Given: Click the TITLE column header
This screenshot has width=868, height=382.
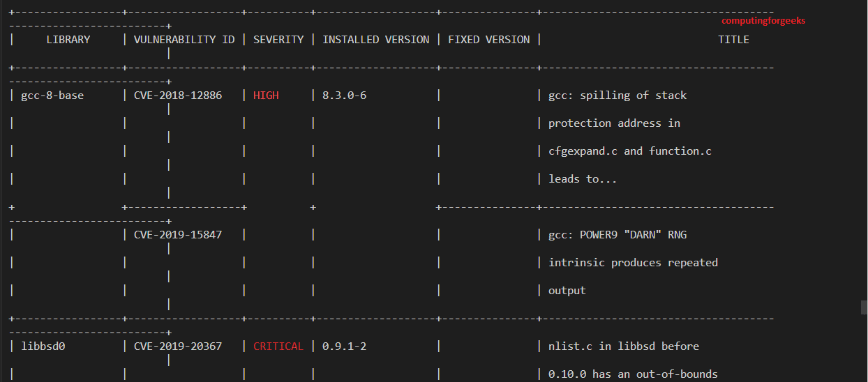Looking at the screenshot, I should pyautogui.click(x=734, y=40).
